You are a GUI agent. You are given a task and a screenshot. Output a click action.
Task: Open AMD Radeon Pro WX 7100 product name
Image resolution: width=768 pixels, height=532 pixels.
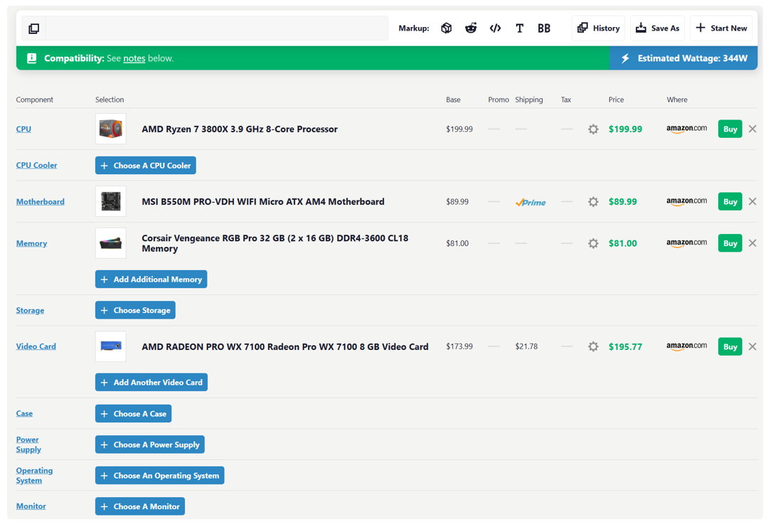(x=285, y=347)
